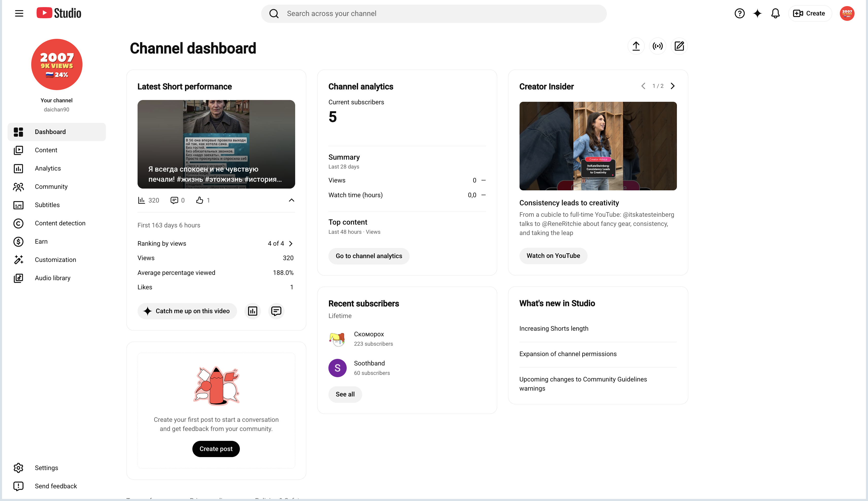Click the Скоморох subscriber name
Viewport: 868px width, 501px height.
(369, 334)
